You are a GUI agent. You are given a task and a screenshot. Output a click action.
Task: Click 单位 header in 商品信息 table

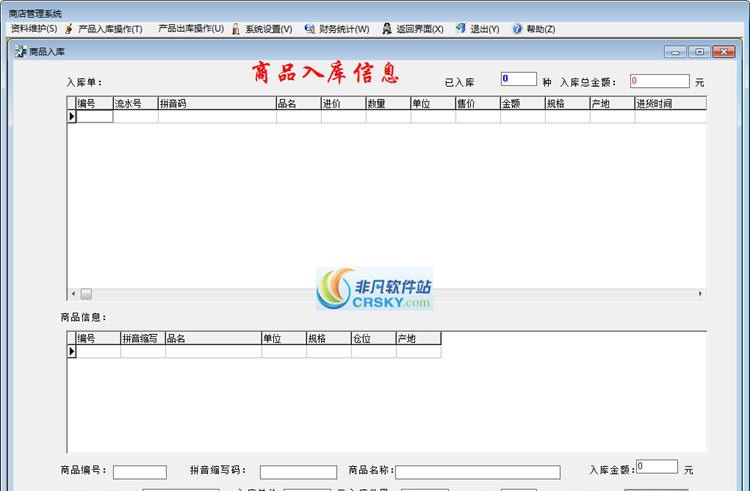(284, 338)
